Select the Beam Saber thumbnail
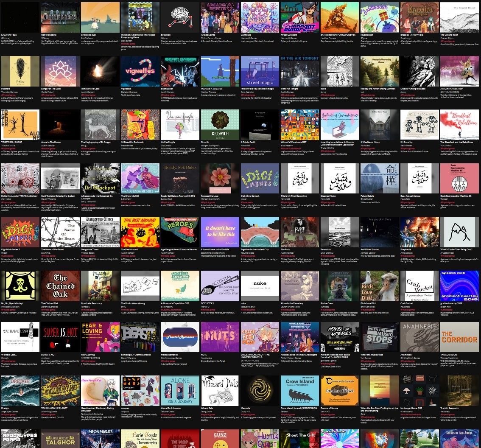Screen dimensions: 481x448 click(x=179, y=71)
